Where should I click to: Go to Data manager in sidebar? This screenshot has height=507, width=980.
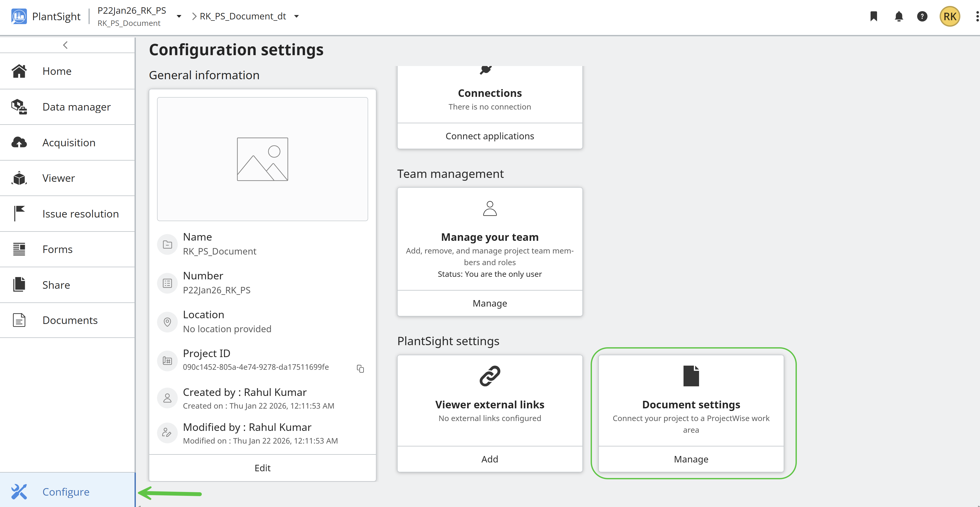[x=76, y=107]
